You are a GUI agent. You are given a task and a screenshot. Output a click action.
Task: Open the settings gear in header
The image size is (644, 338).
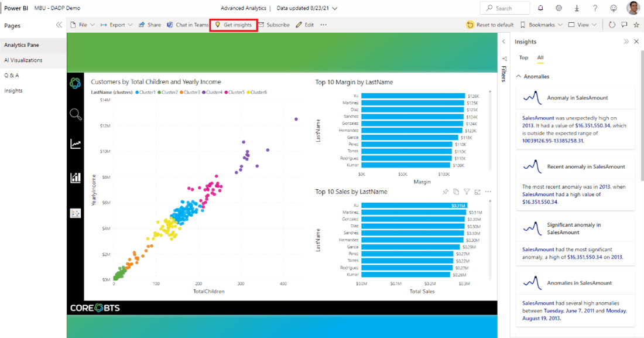[x=559, y=8]
